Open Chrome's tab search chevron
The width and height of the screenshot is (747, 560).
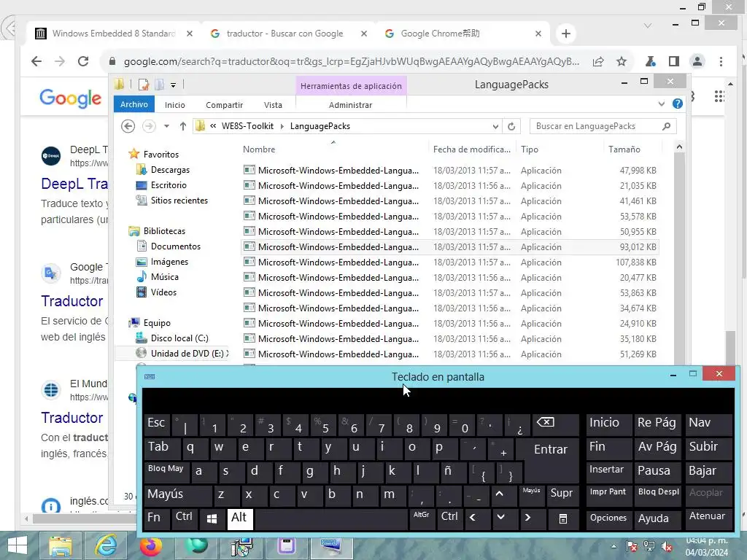pyautogui.click(x=648, y=26)
